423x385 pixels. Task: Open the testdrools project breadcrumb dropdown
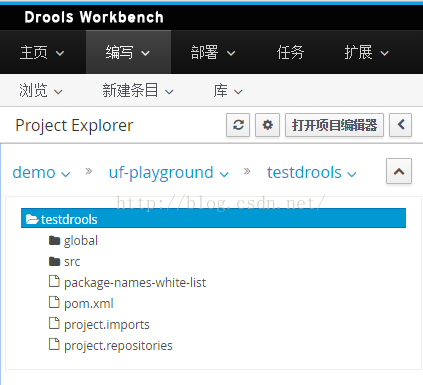click(x=312, y=173)
